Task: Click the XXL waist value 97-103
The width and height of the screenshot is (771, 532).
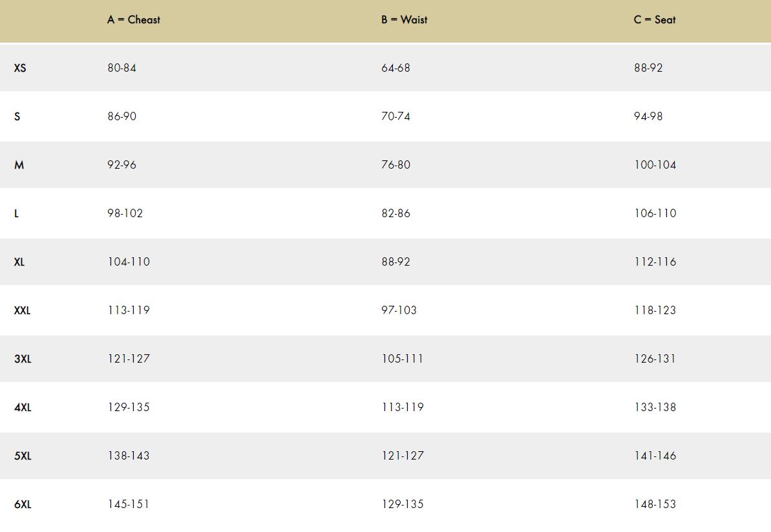Action: [399, 310]
